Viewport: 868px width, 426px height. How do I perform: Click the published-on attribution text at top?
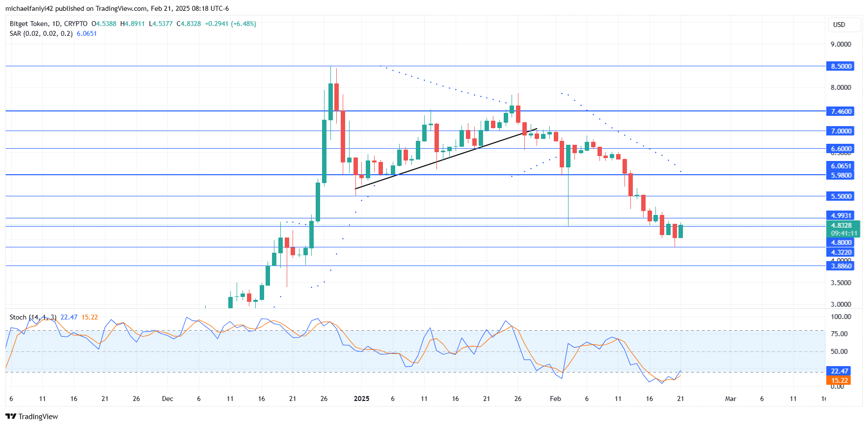(x=117, y=8)
